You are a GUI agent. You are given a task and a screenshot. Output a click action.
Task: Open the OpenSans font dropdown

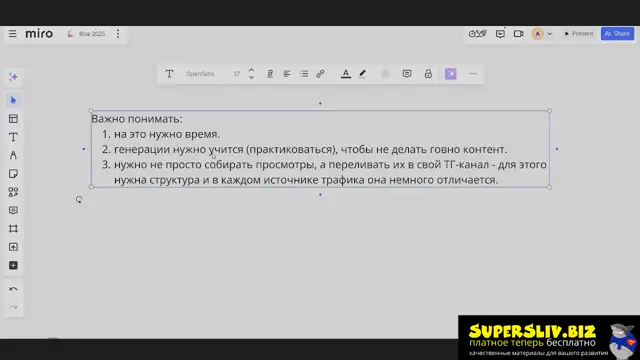pyautogui.click(x=200, y=74)
